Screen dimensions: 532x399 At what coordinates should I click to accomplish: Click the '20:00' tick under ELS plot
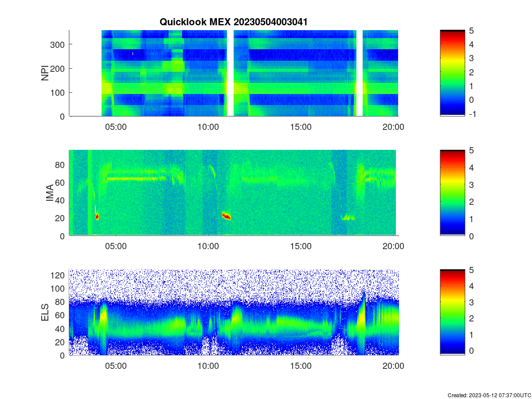click(393, 366)
